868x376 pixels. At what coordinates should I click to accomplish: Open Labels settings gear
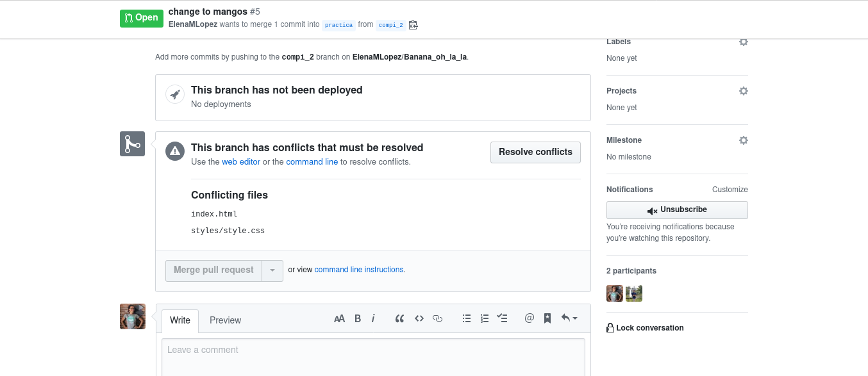[743, 42]
